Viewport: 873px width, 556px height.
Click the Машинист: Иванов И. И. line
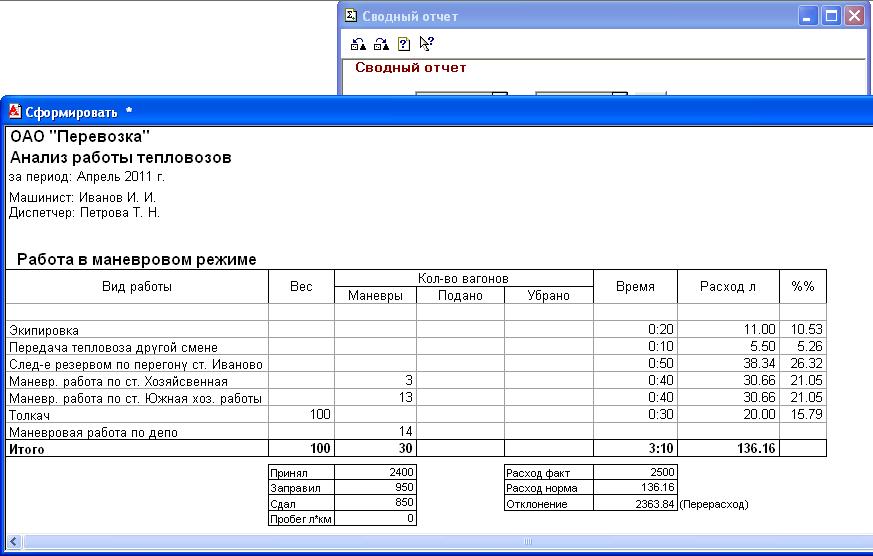coord(82,198)
